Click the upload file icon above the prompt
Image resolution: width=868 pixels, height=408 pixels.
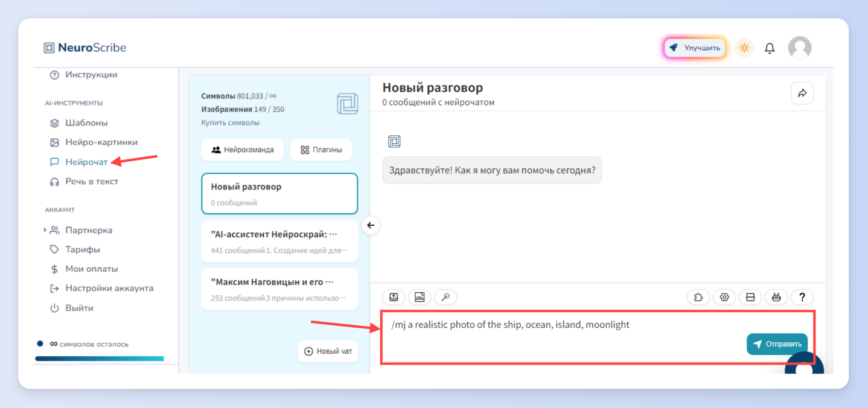point(394,297)
